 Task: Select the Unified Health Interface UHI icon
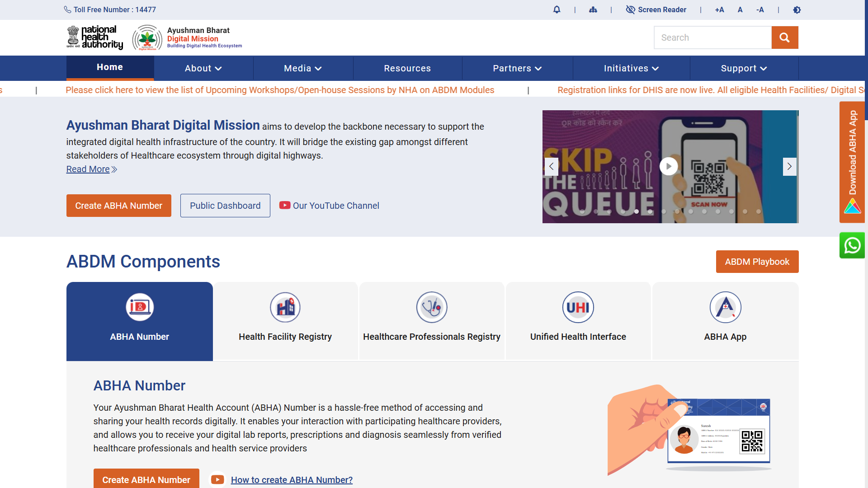click(578, 307)
